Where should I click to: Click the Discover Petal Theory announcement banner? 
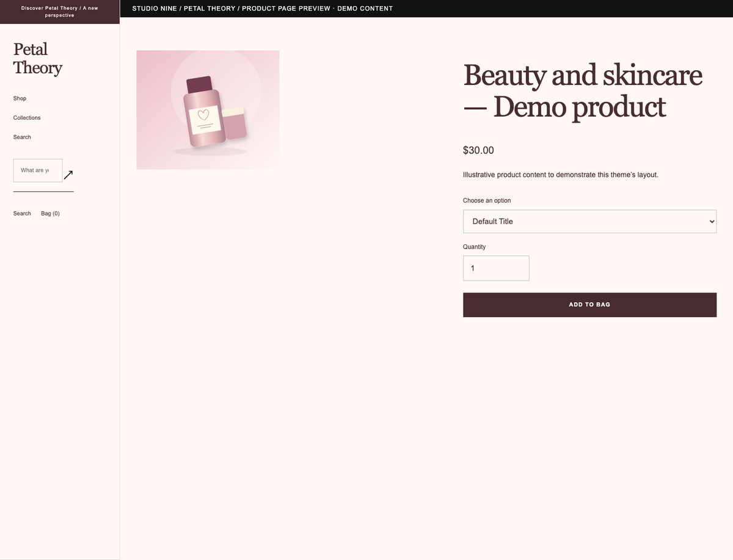point(60,12)
